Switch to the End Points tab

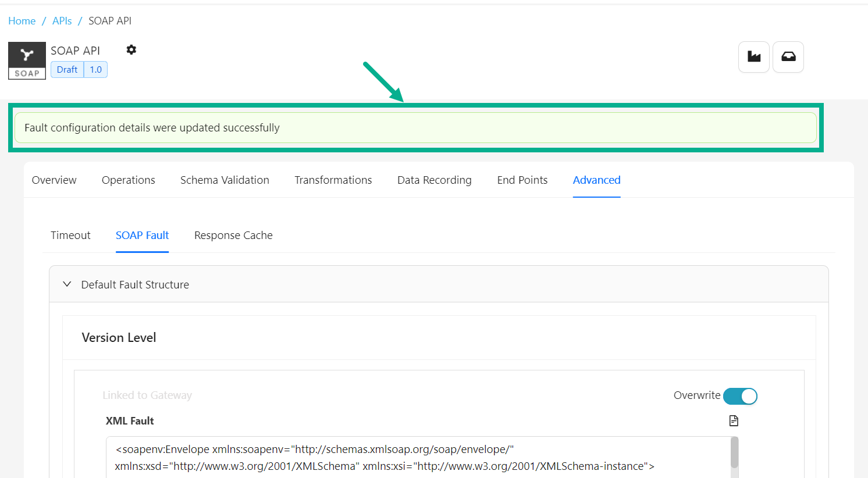click(x=522, y=180)
